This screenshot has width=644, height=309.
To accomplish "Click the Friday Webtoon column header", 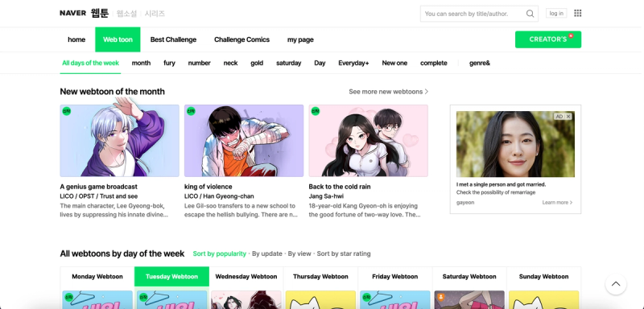I will [395, 277].
